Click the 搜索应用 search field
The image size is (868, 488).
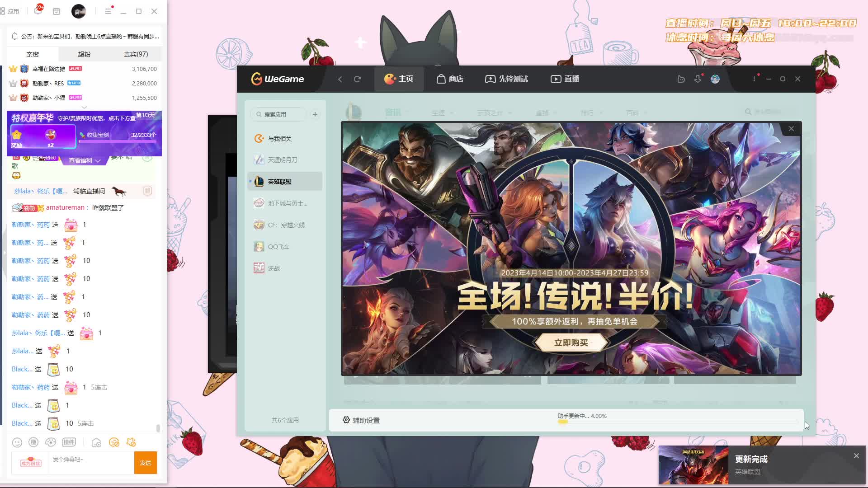[x=279, y=114]
